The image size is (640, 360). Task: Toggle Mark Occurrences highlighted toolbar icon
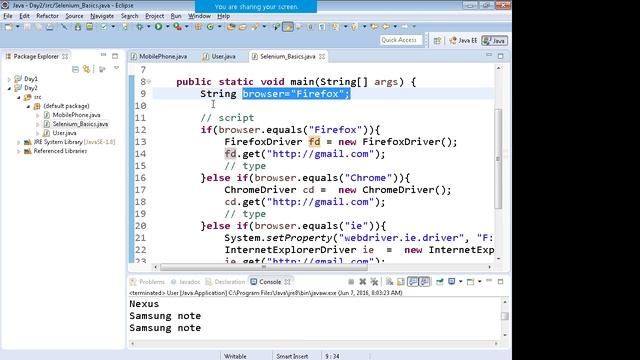(288, 27)
